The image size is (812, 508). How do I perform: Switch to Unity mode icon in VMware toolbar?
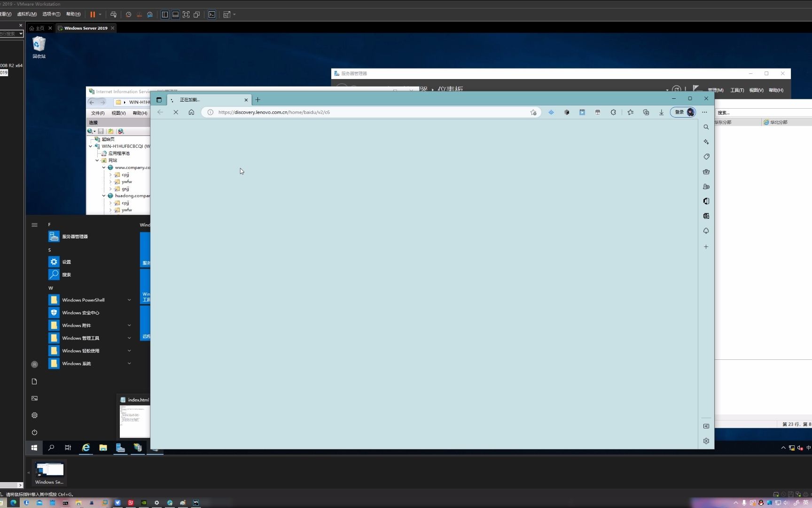click(197, 15)
